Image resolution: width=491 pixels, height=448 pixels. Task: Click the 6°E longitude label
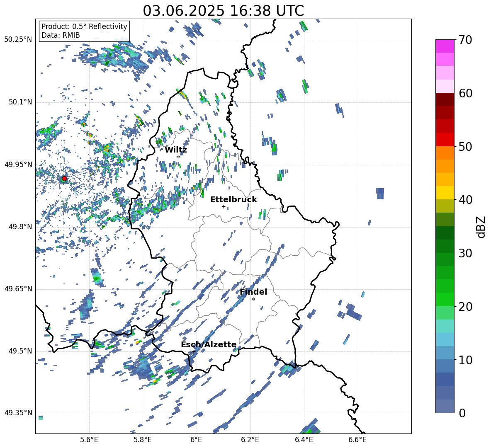196,440
